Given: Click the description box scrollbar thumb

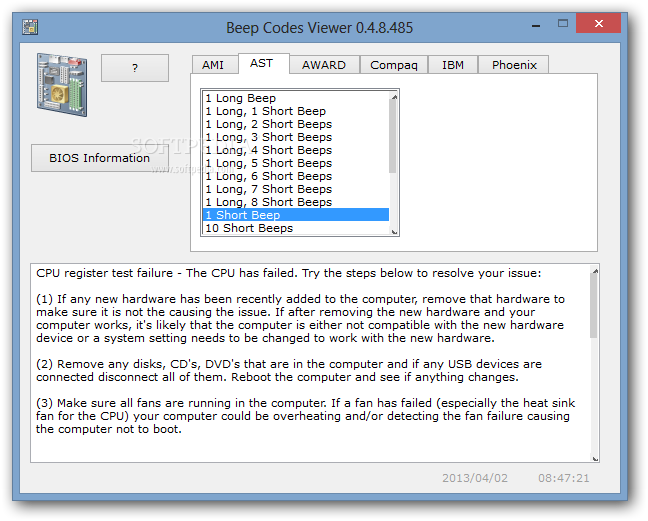Looking at the screenshot, I should point(593,306).
